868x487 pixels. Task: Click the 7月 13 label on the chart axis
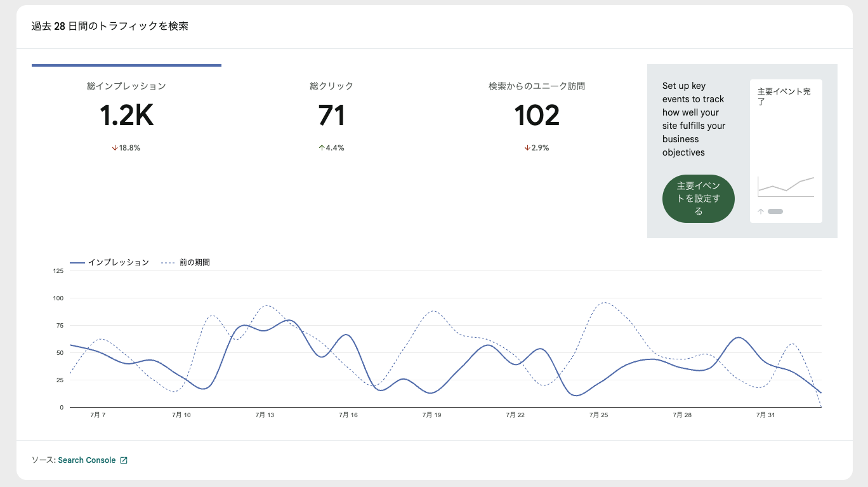click(265, 415)
